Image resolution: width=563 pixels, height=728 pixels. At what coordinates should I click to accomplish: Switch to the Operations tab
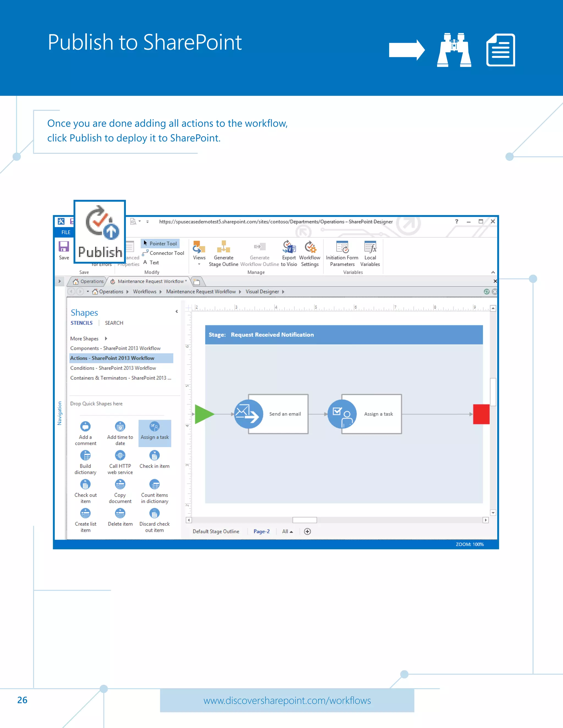click(x=89, y=281)
